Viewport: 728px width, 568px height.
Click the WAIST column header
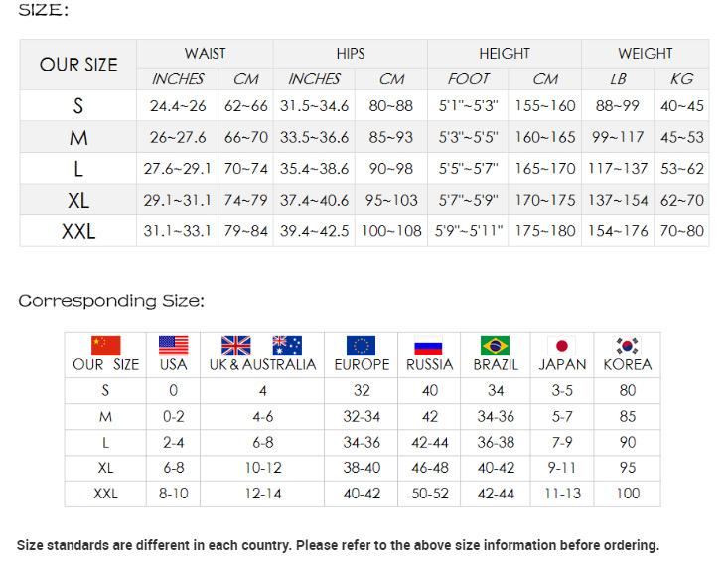(x=205, y=54)
